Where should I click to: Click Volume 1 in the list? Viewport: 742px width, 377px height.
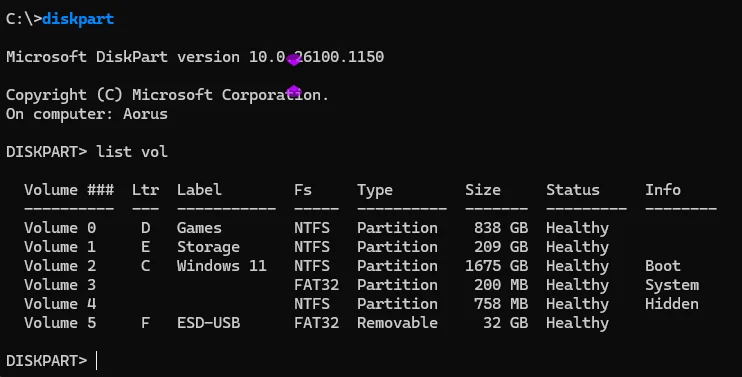click(x=60, y=247)
